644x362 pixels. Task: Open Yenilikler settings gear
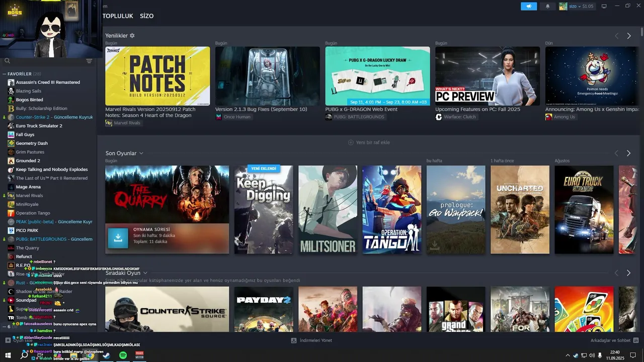coord(132,36)
